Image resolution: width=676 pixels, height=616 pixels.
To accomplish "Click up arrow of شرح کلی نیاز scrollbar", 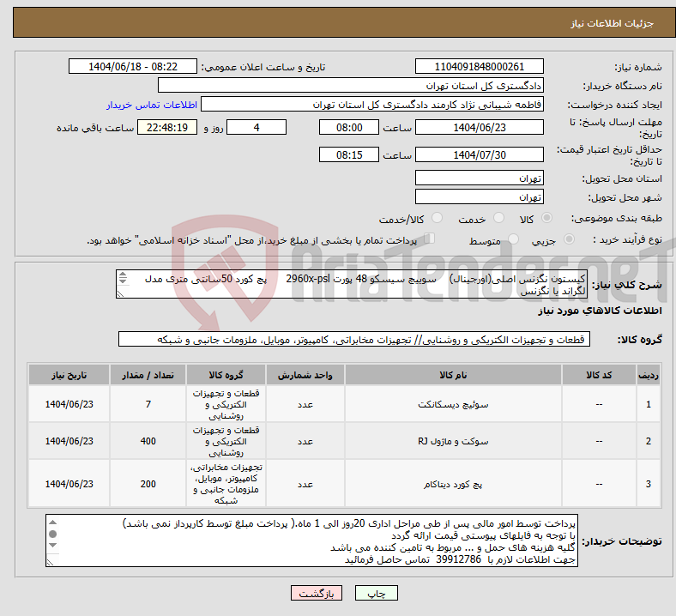I will 123,275.
